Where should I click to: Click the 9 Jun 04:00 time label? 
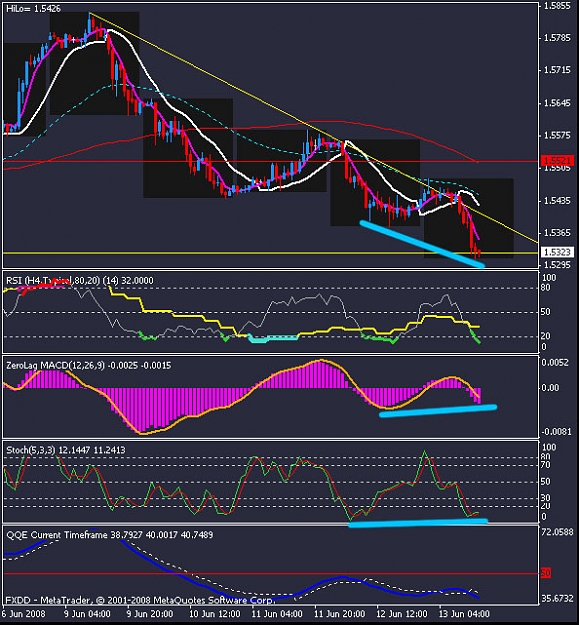87,614
